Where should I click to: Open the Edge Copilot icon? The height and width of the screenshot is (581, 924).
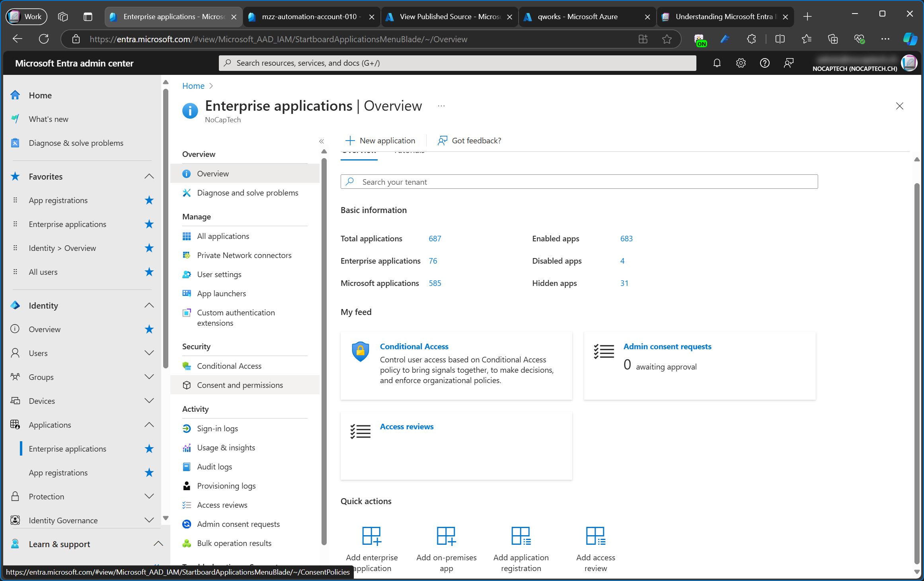[x=910, y=39]
